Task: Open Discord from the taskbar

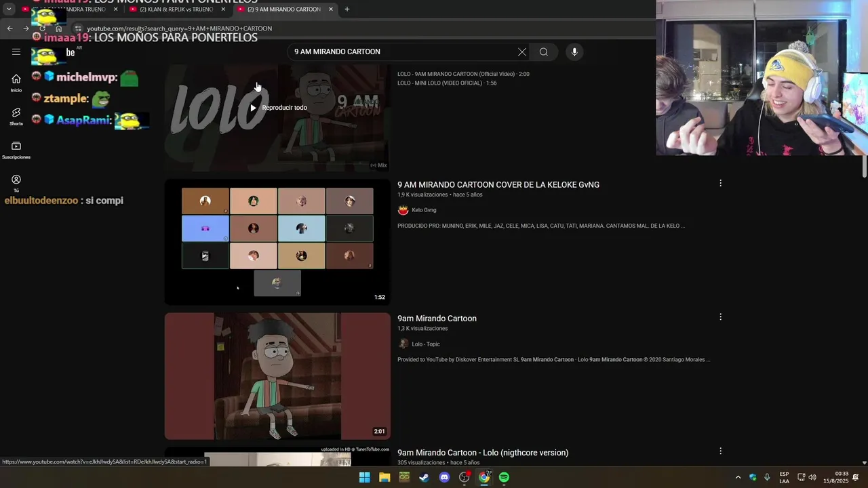Action: [x=444, y=477]
